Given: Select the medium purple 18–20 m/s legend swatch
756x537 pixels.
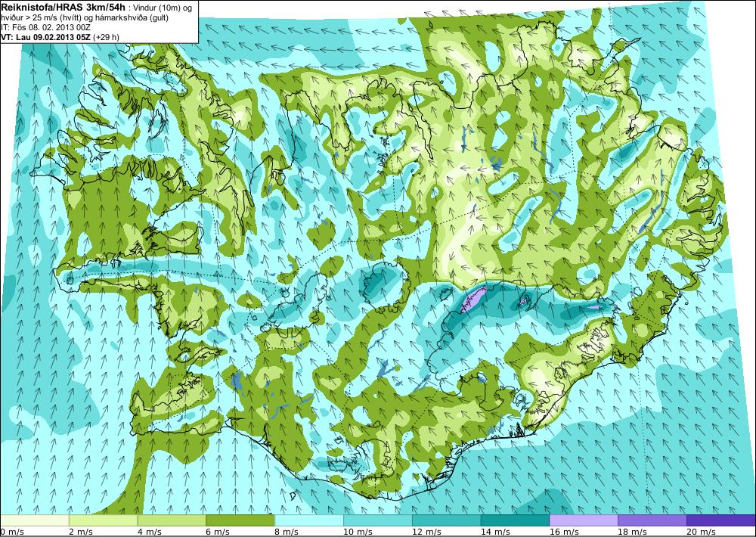Looking at the screenshot, I should tap(652, 520).
